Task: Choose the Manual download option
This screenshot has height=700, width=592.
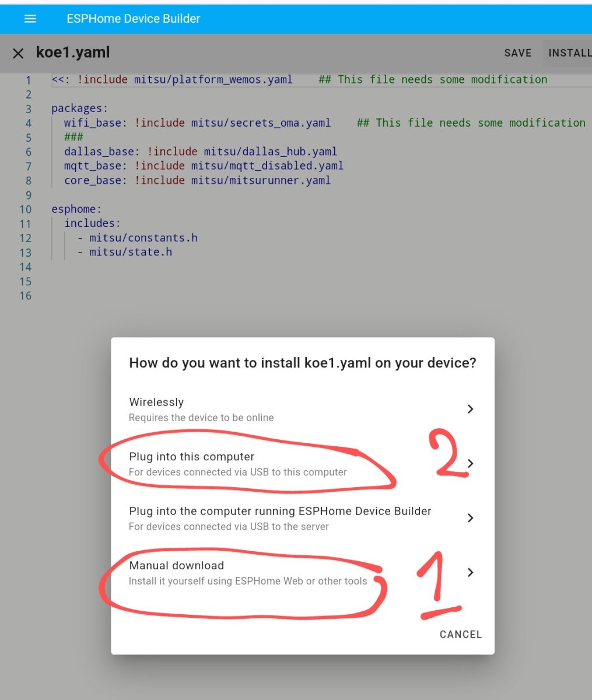Action: click(x=303, y=572)
